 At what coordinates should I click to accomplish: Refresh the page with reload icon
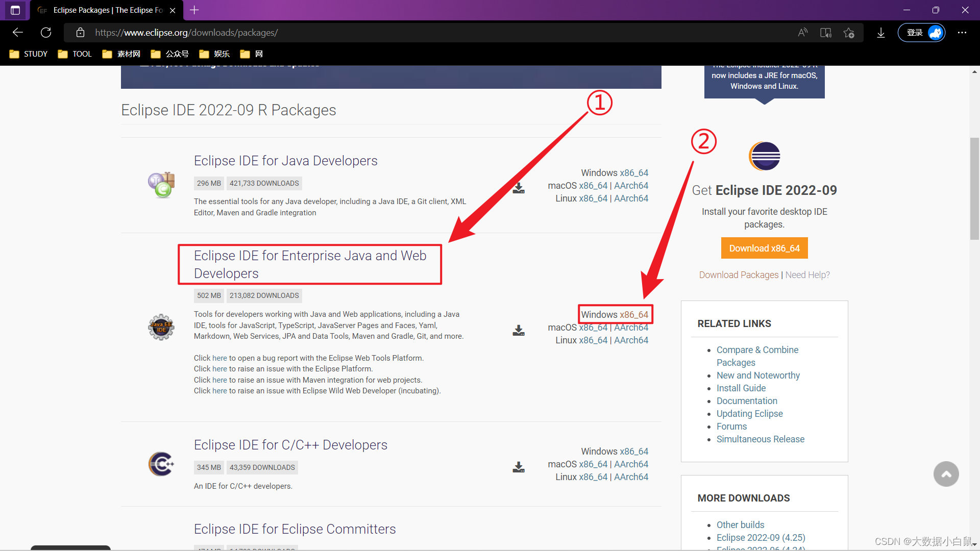[46, 33]
